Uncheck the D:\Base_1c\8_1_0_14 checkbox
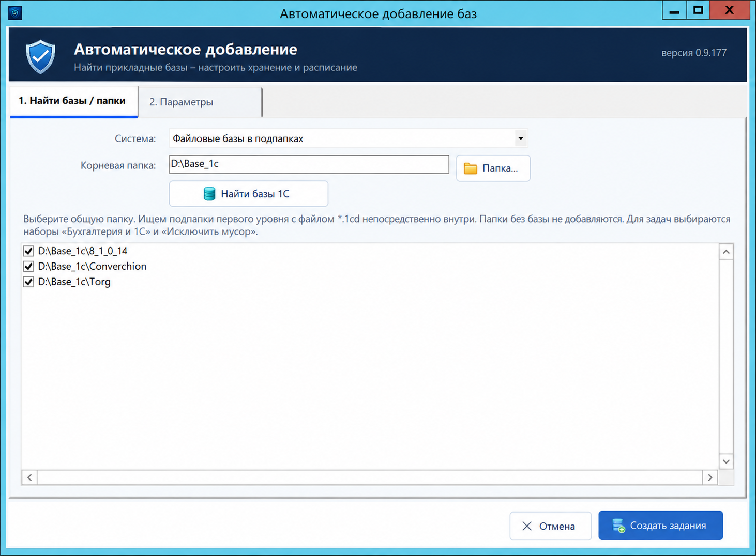The width and height of the screenshot is (756, 556). point(28,251)
